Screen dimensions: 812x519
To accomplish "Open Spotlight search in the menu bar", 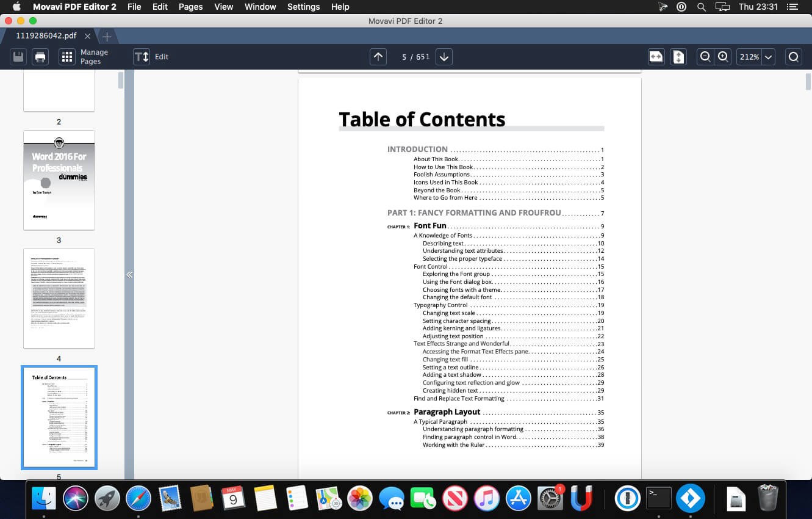I will coord(702,7).
